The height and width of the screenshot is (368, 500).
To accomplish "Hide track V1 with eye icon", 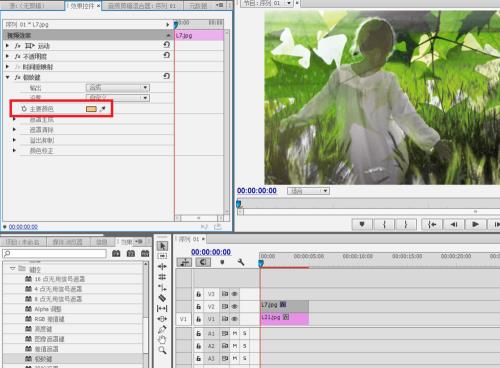I will 234,319.
